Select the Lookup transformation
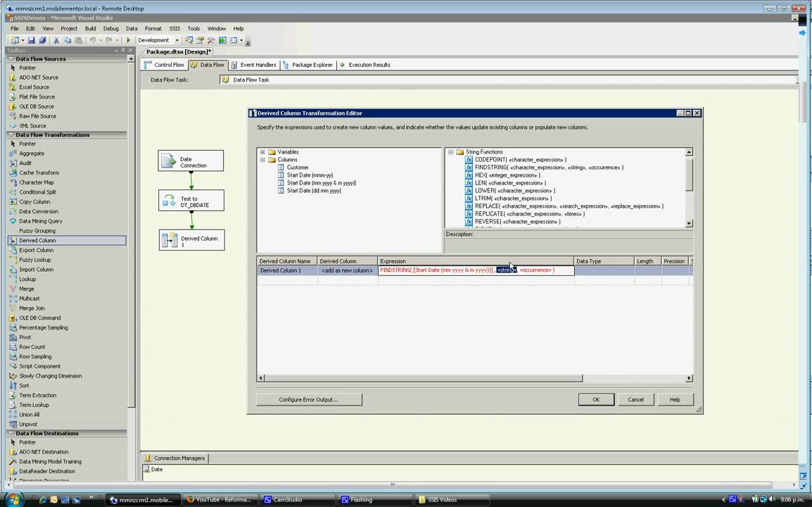 point(27,279)
